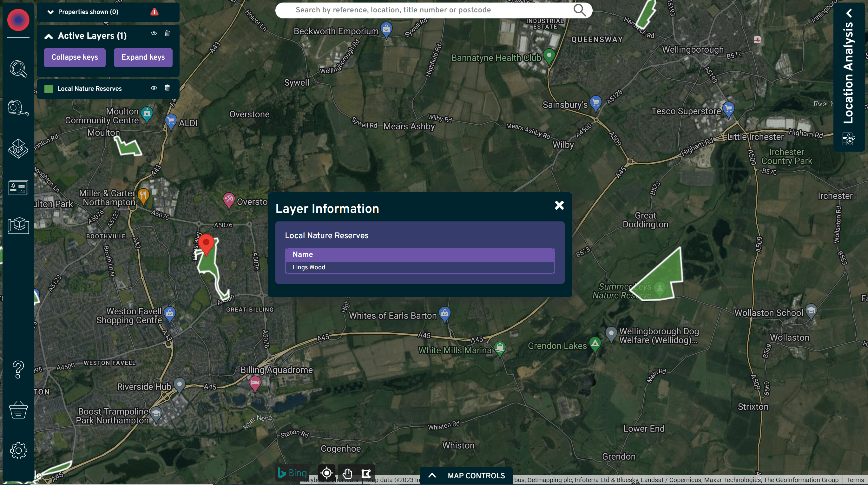The image size is (868, 485).
Task: Click the Collapse keys button
Action: point(75,57)
